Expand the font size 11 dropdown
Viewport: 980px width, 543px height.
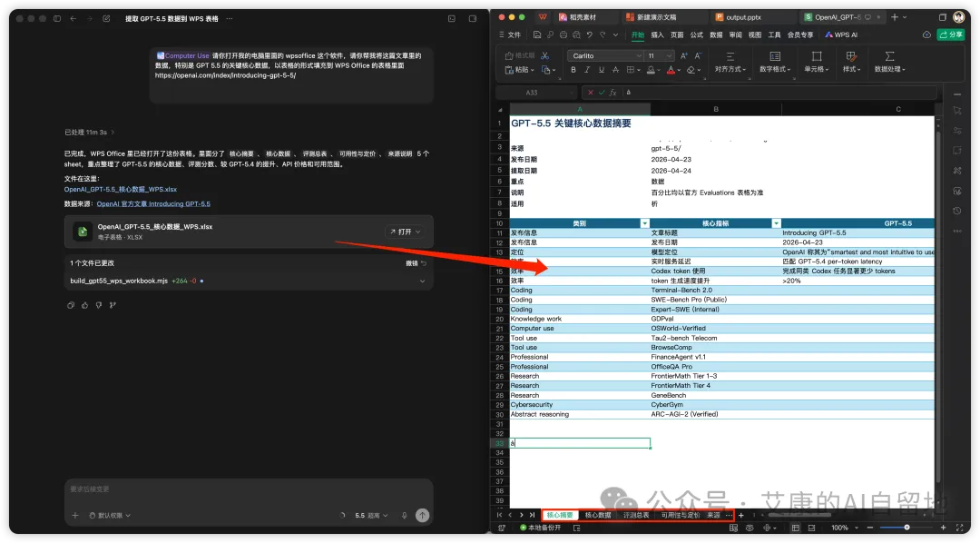[x=669, y=55]
